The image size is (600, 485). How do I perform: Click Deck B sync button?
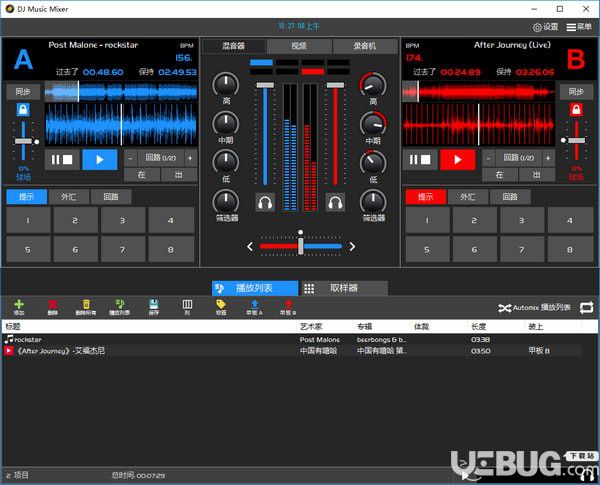point(576,92)
